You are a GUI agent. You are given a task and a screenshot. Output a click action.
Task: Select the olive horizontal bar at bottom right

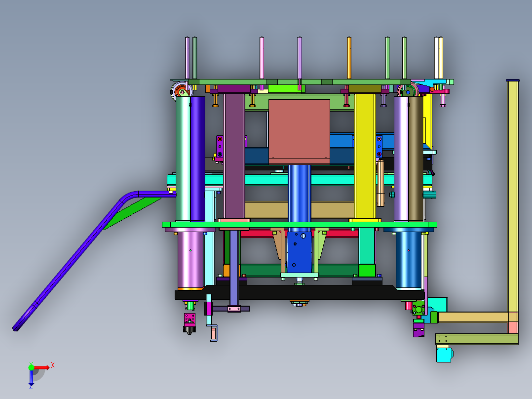(x=477, y=339)
